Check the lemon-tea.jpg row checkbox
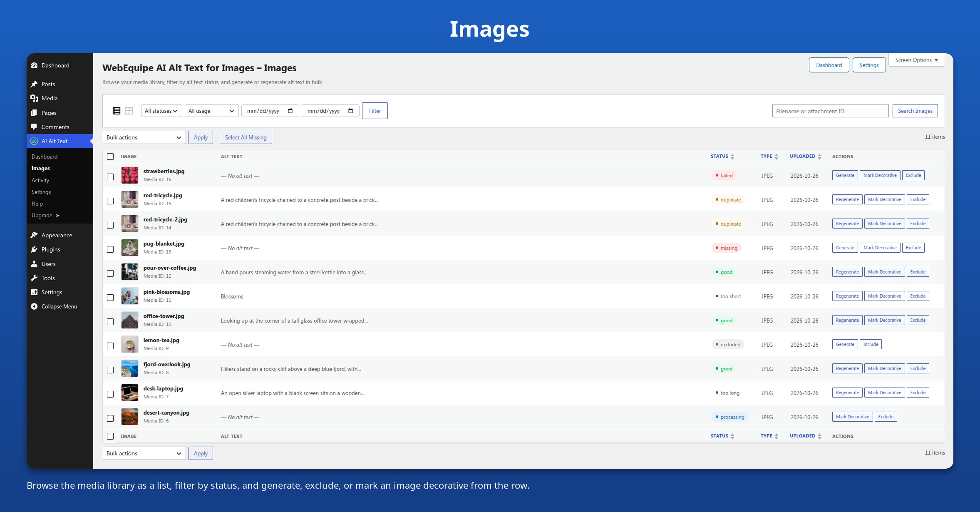 (110, 346)
